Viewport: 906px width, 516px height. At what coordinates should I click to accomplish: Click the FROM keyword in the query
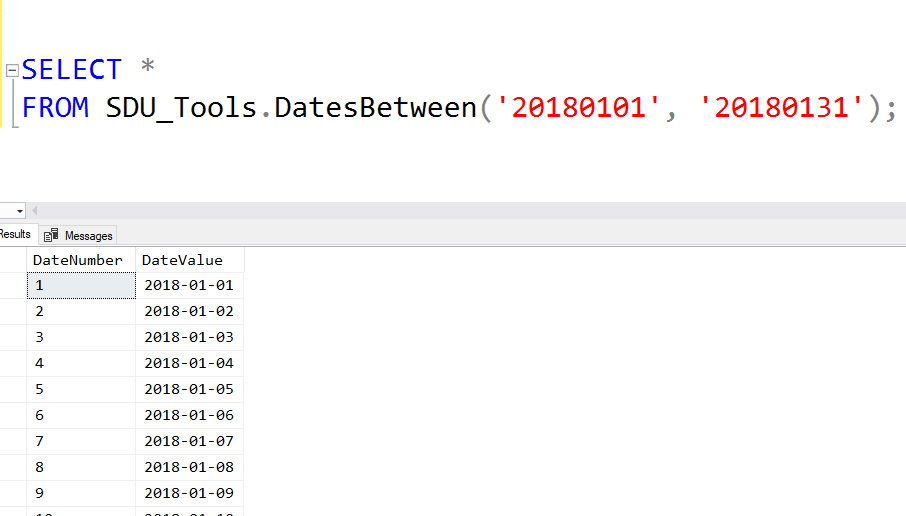55,107
